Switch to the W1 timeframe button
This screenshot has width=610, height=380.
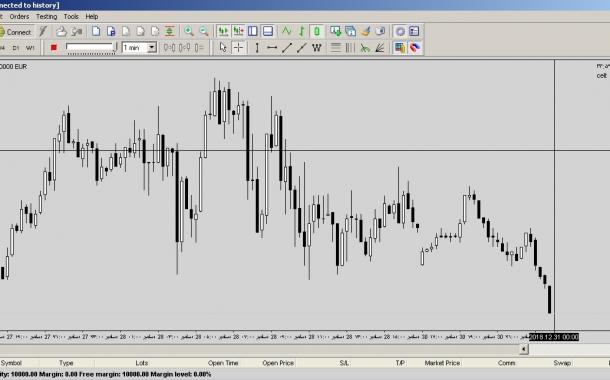(x=30, y=48)
